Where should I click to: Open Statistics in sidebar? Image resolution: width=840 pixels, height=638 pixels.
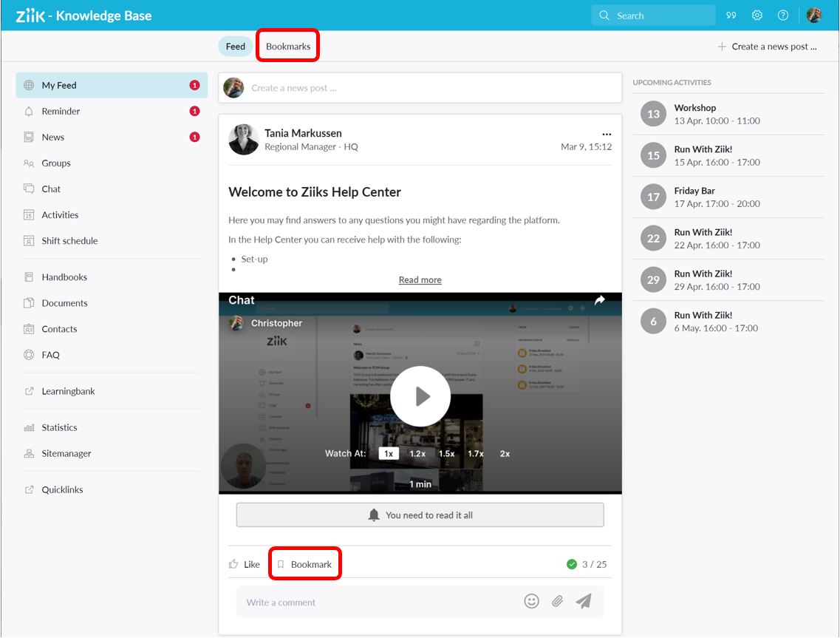pyautogui.click(x=112, y=428)
